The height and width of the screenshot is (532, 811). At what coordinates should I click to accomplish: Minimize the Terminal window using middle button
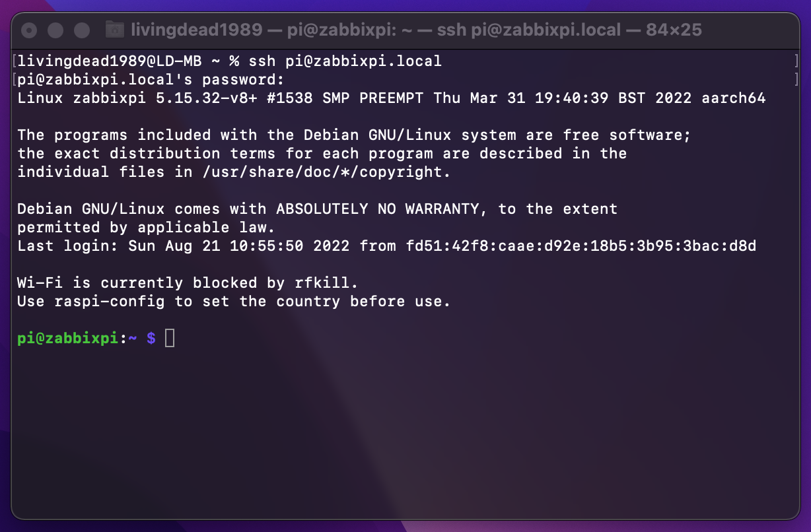click(x=55, y=30)
